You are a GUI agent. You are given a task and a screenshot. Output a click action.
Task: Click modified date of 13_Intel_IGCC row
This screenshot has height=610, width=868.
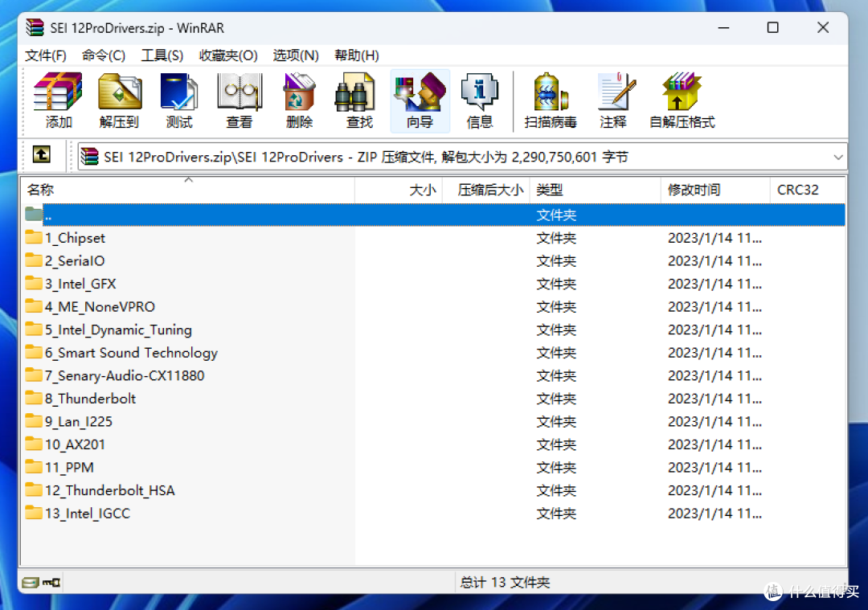(714, 513)
